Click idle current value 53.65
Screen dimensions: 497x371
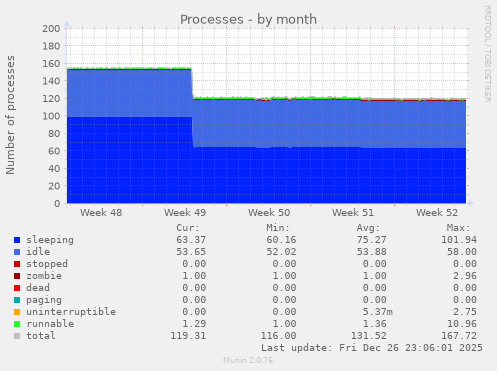tap(191, 252)
